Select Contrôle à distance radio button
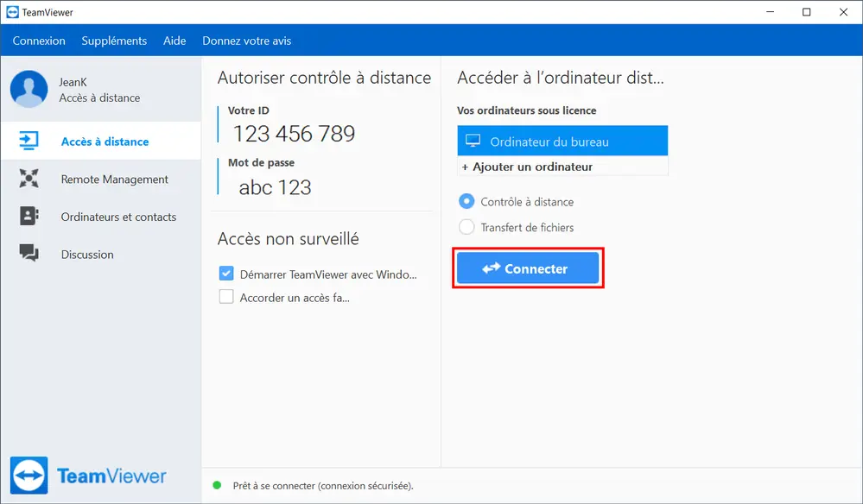The width and height of the screenshot is (863, 504). 466,201
